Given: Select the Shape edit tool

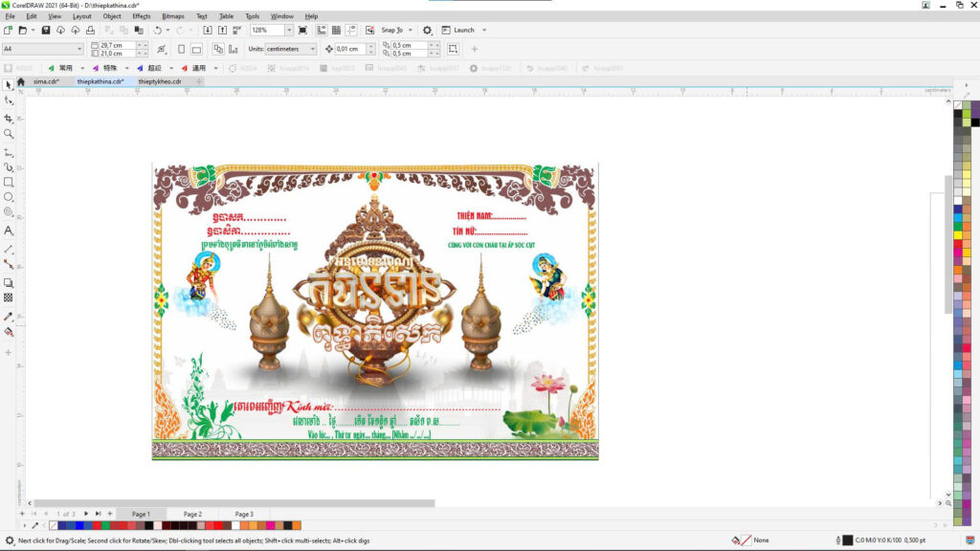Looking at the screenshot, I should [8, 100].
